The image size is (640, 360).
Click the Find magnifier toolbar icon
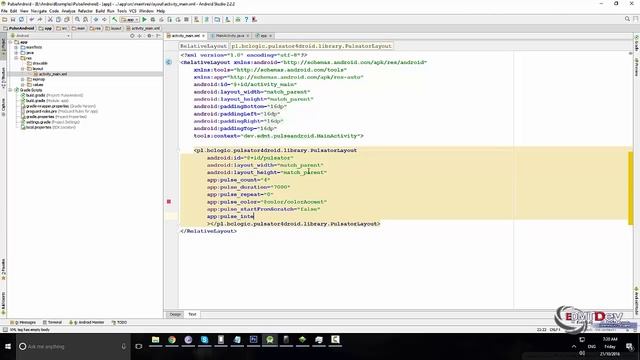coord(77,19)
